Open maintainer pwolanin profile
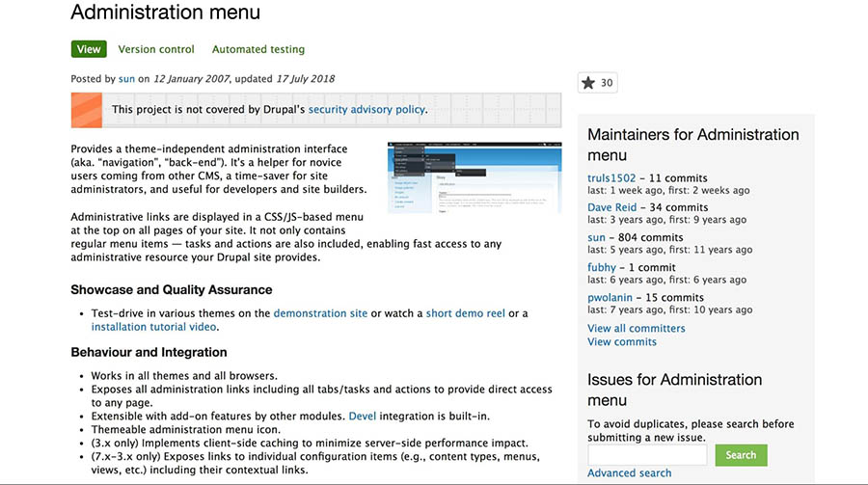Screen dimensions: 868x485 coord(610,297)
